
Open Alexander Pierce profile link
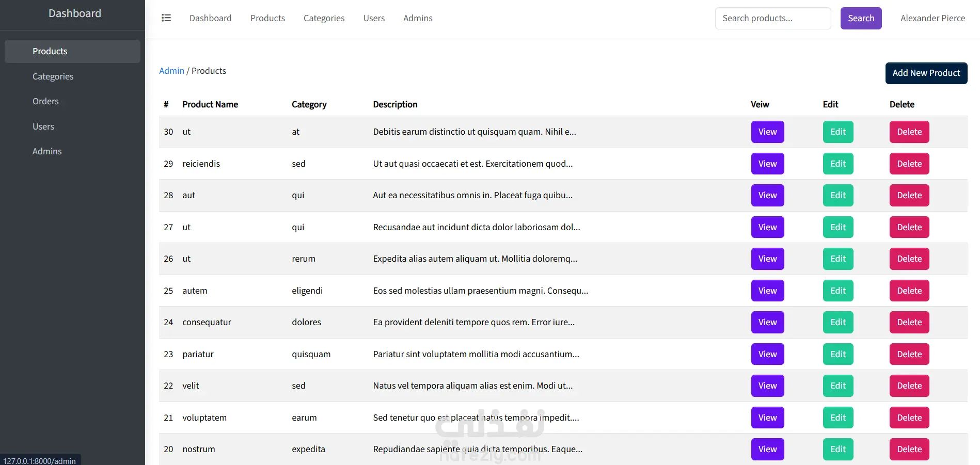coord(932,18)
